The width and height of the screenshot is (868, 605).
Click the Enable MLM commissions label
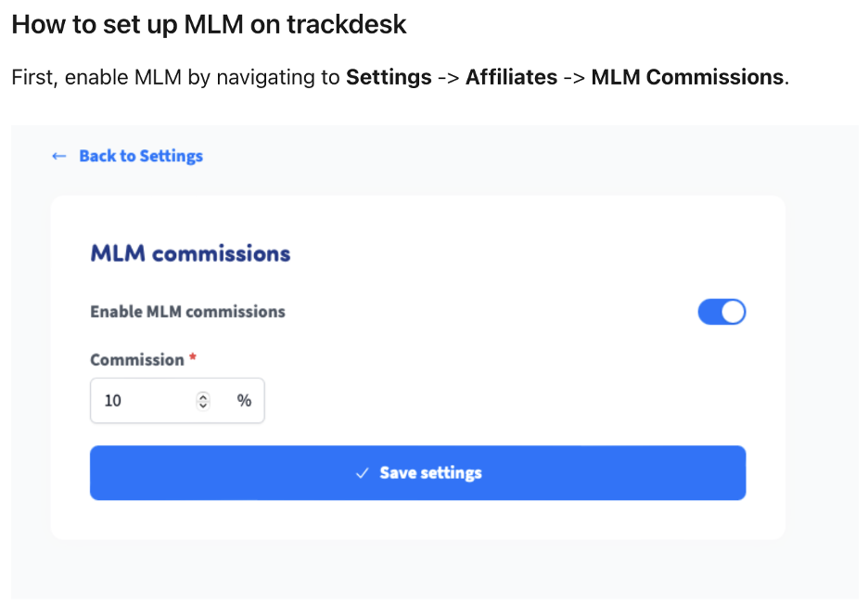coord(187,312)
